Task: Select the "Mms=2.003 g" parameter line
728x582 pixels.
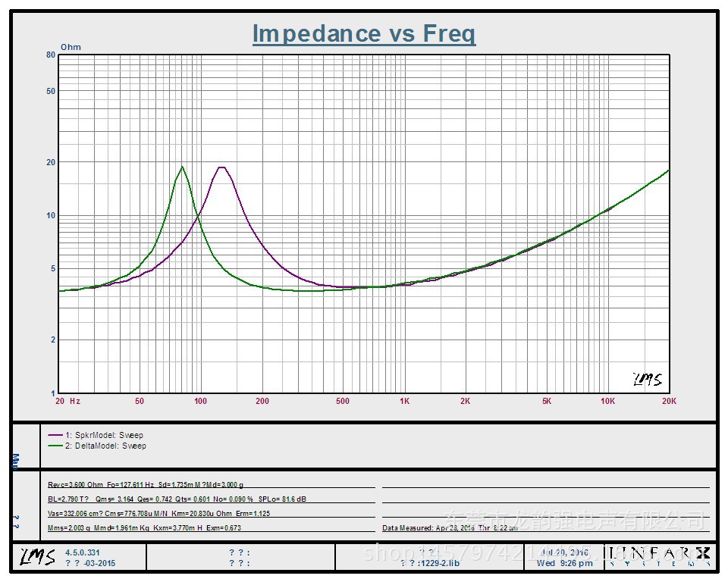Action: pos(144,527)
